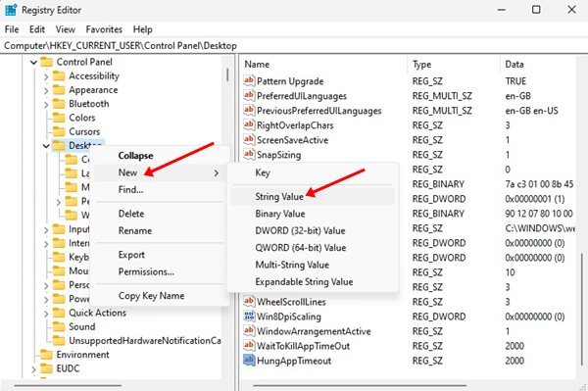Choose Permissions... in the context menu
Screen dimensions: 588x391
pyautogui.click(x=159, y=271)
